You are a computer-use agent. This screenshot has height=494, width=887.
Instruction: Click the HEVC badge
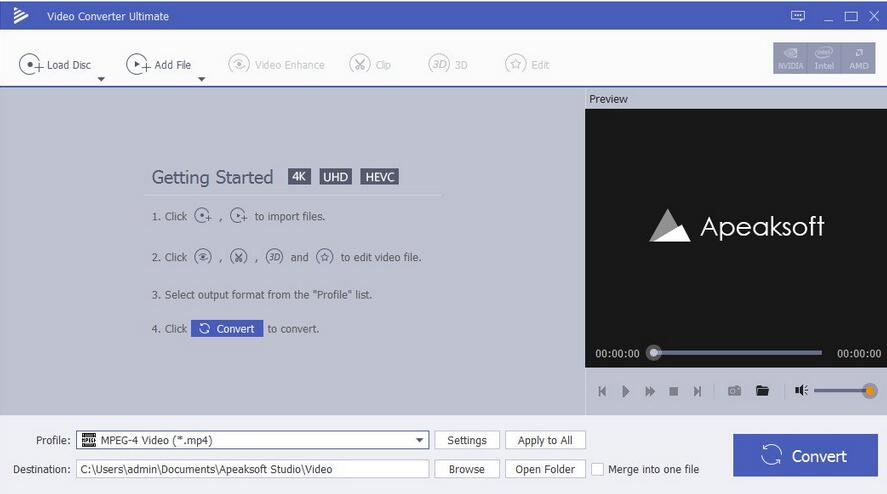[380, 177]
